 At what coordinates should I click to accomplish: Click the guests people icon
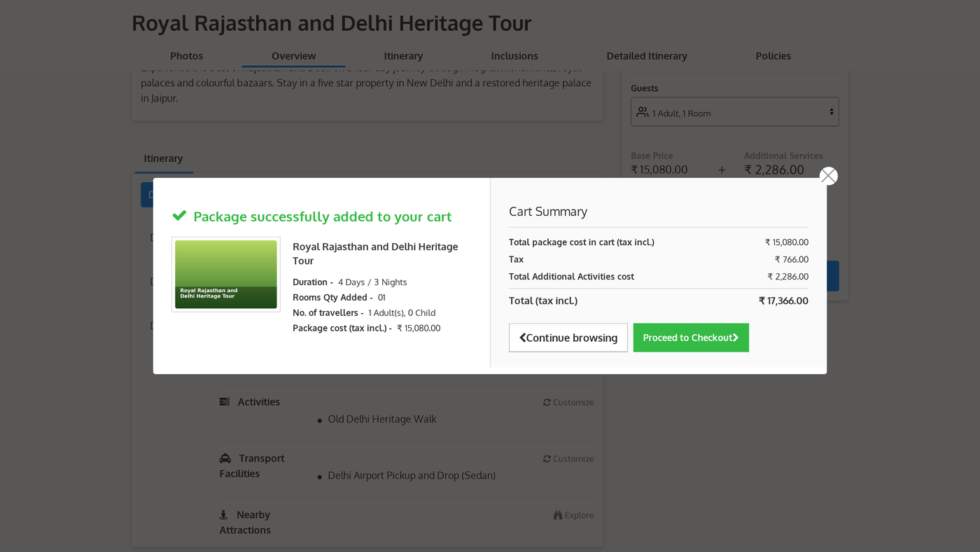[x=643, y=111]
